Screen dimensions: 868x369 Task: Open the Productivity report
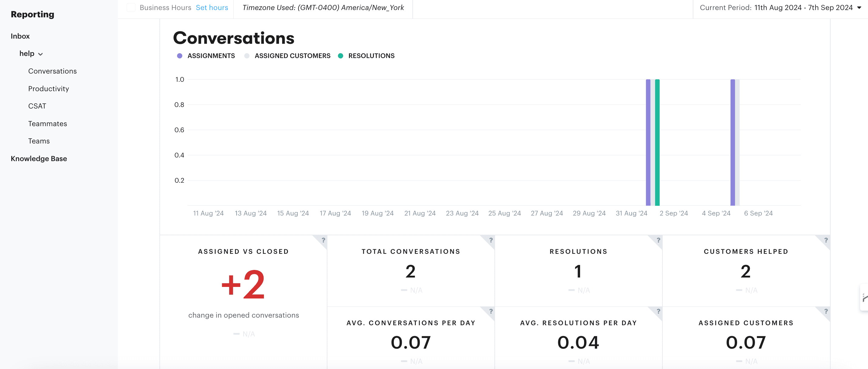[49, 89]
